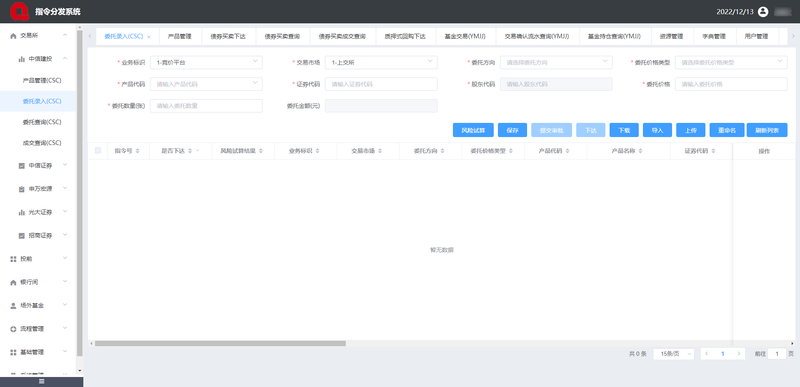
Task: Expand the 银行间 sidebar section
Action: [65, 282]
